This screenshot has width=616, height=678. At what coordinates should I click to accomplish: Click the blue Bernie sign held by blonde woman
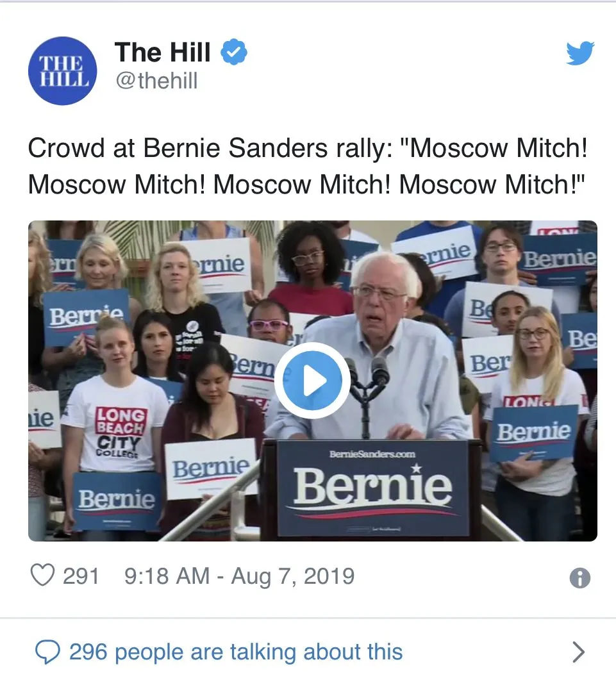[535, 433]
